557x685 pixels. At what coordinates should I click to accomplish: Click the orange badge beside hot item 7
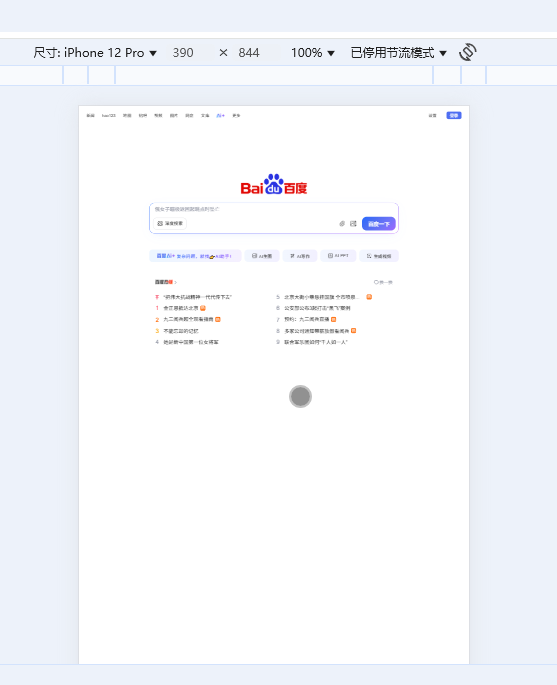pos(334,319)
